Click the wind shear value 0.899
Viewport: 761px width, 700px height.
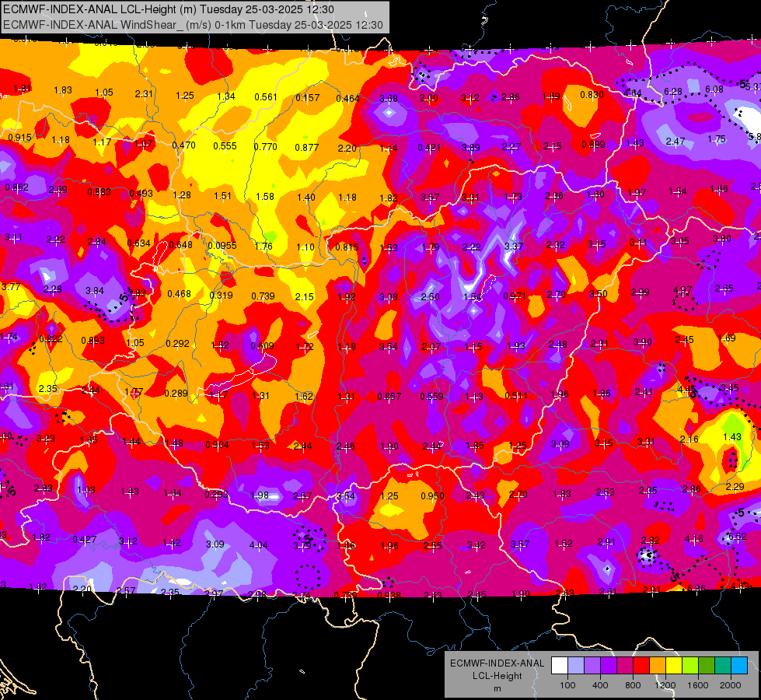[x=594, y=144]
